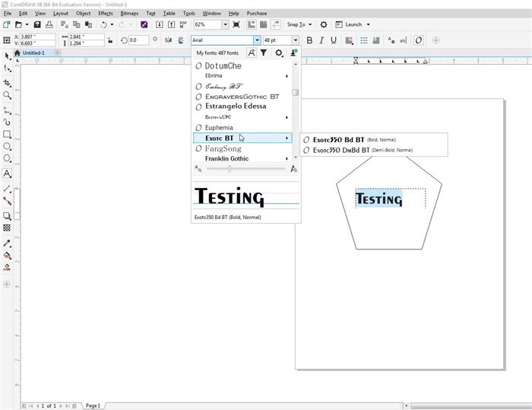Open the font size dropdown
The width and height of the screenshot is (532, 410).
(x=296, y=40)
